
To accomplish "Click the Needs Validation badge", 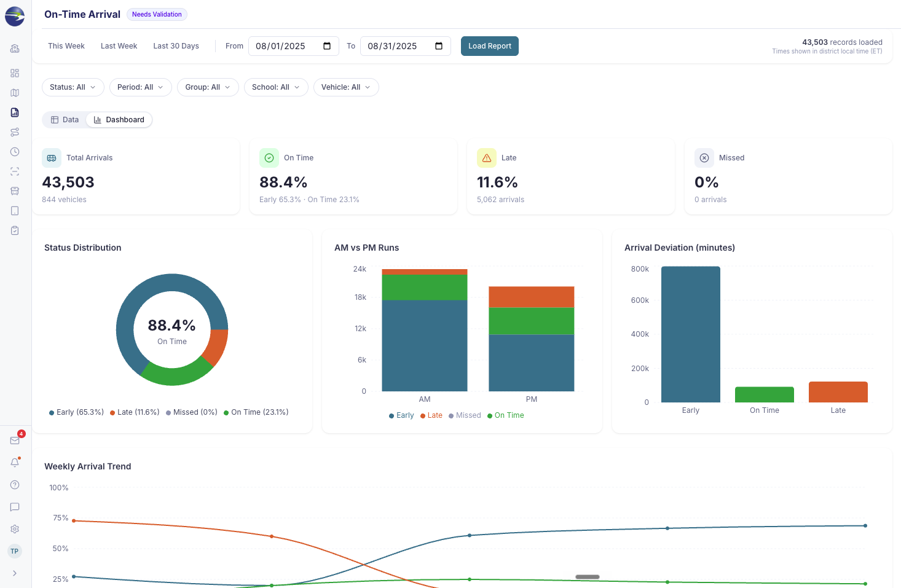I will [157, 14].
